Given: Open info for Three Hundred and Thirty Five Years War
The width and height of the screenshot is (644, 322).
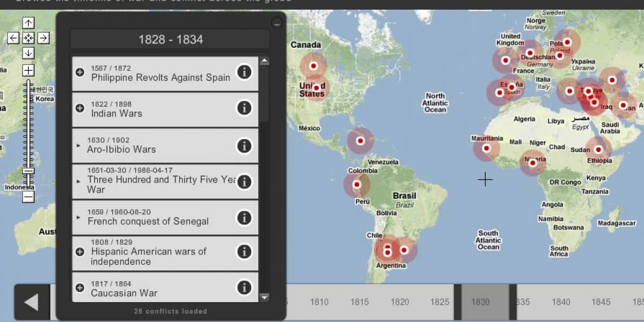Looking at the screenshot, I should click(244, 181).
